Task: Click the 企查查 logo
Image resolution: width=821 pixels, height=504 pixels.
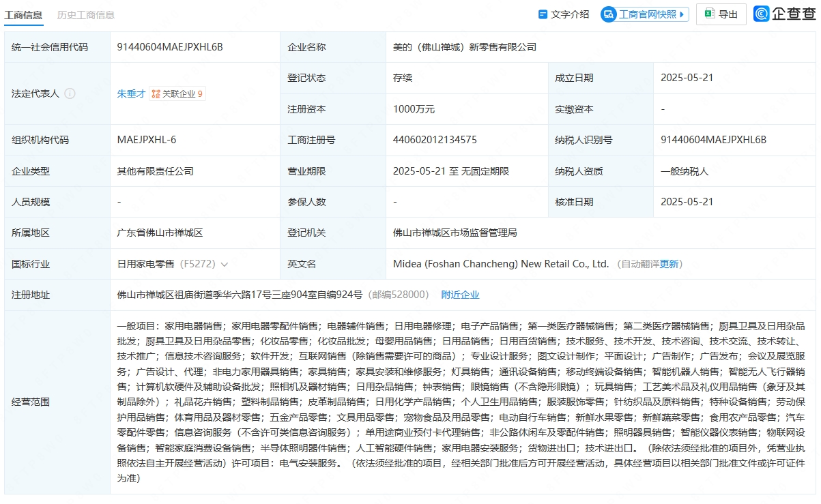Action: pos(784,14)
